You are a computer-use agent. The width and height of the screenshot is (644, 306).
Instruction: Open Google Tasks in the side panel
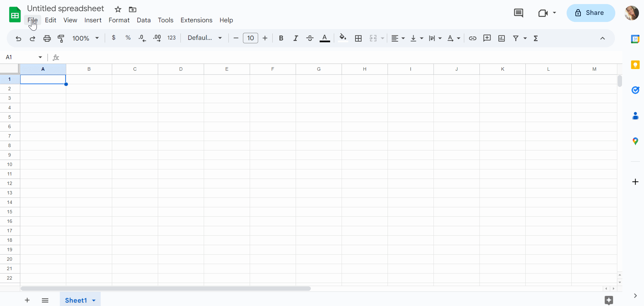click(635, 90)
